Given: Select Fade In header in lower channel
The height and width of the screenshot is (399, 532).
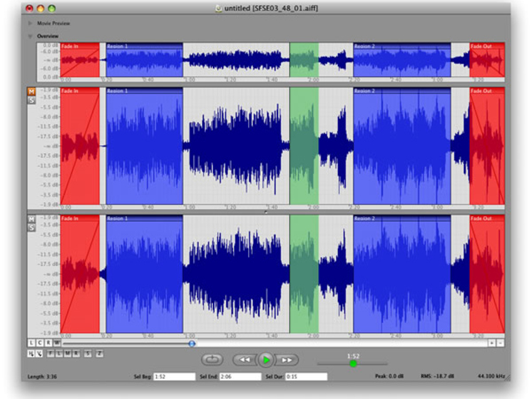Looking at the screenshot, I should tap(80, 218).
